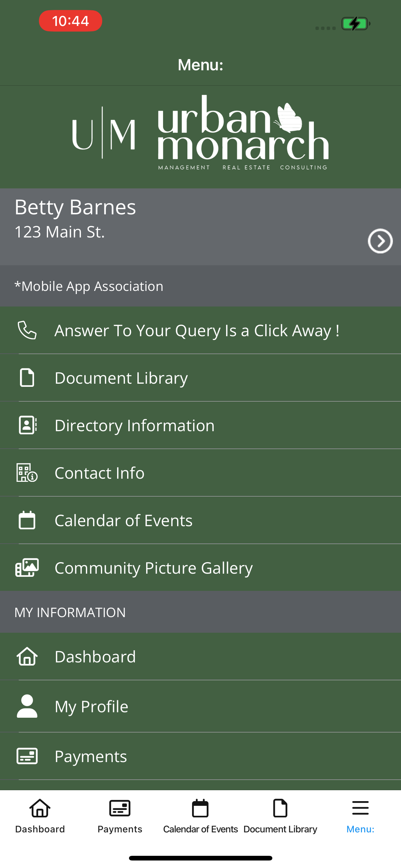Image resolution: width=401 pixels, height=868 pixels.
Task: Open the My Profile menu item
Action: pyautogui.click(x=200, y=706)
